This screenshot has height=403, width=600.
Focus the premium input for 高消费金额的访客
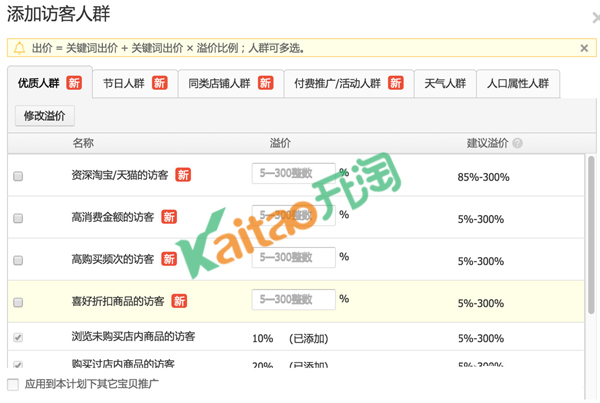tap(293, 215)
